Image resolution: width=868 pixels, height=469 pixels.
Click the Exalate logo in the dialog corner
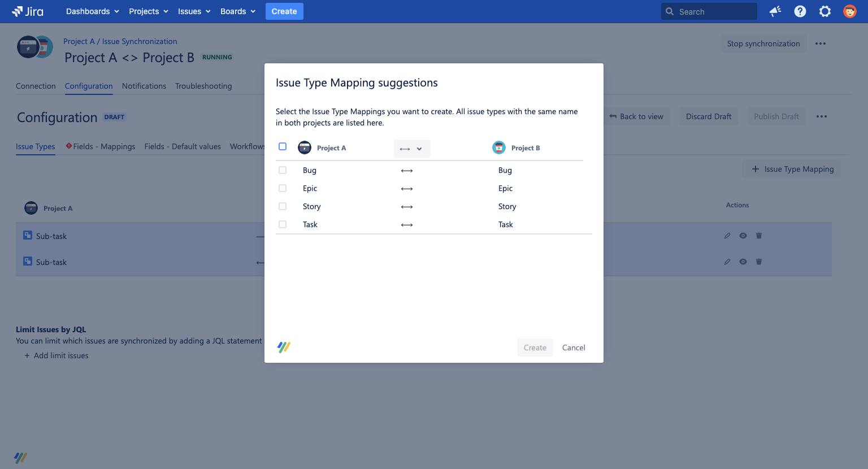[283, 347]
